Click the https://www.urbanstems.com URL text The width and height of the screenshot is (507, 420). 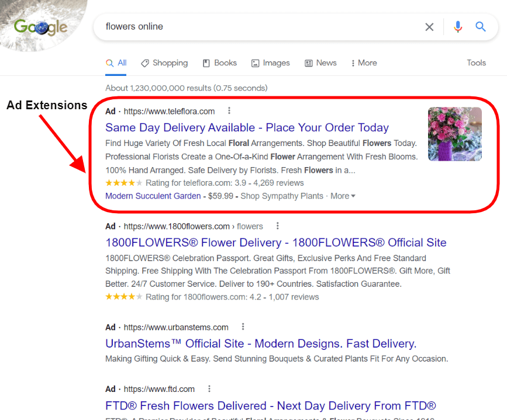[176, 327]
